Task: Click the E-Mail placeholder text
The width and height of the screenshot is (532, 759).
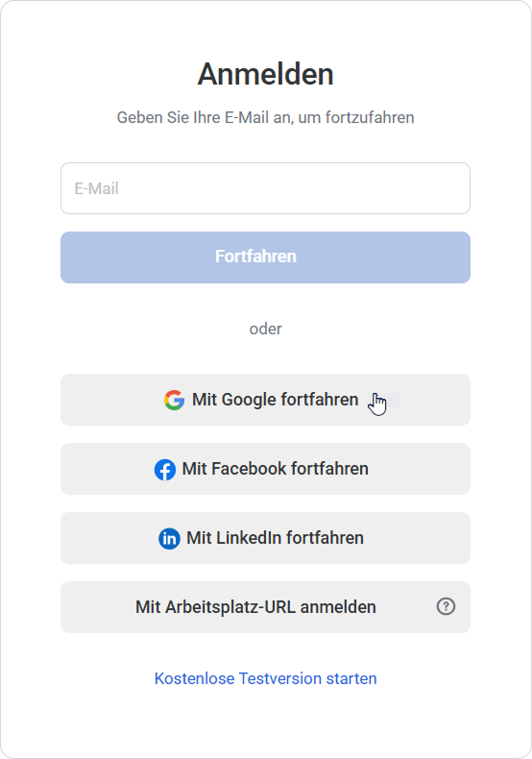Action: (96, 188)
